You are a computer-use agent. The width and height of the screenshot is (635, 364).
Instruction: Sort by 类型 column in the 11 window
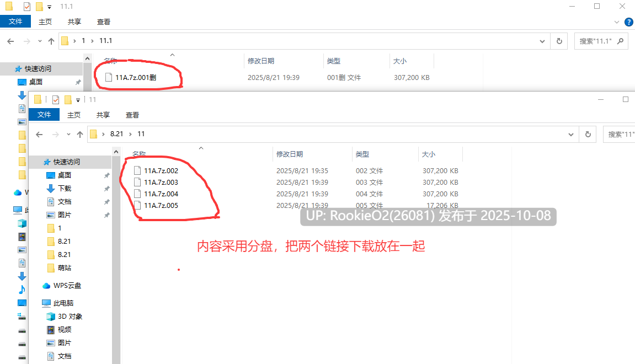[362, 154]
